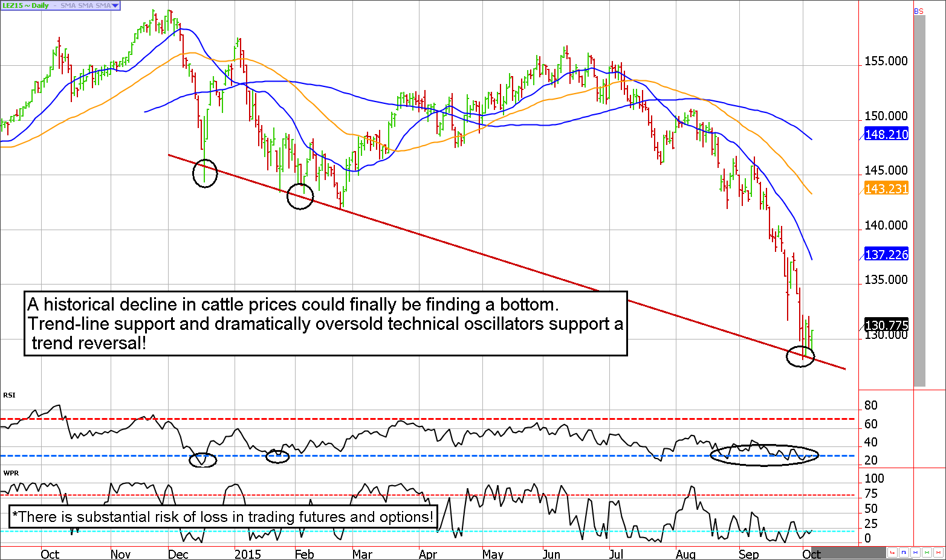Viewport: 946px width, 560px height.
Task: Click the RSI 80 scale value
Action: 871,405
